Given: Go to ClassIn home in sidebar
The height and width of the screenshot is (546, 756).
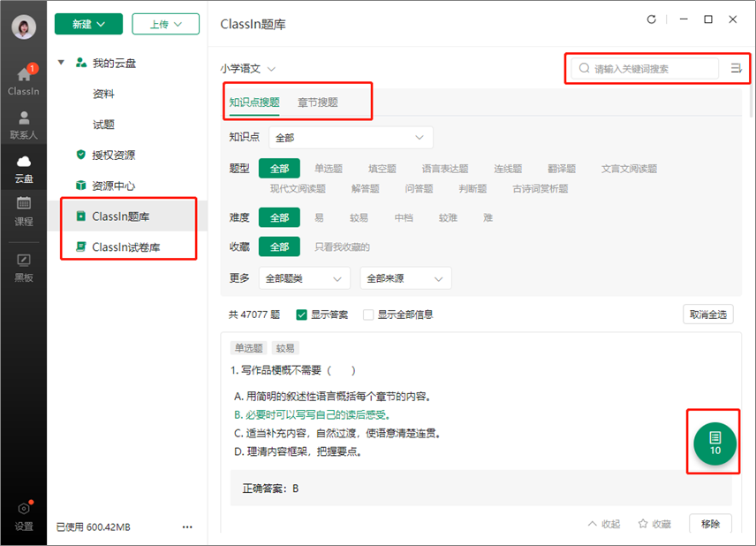Looking at the screenshot, I should (24, 80).
